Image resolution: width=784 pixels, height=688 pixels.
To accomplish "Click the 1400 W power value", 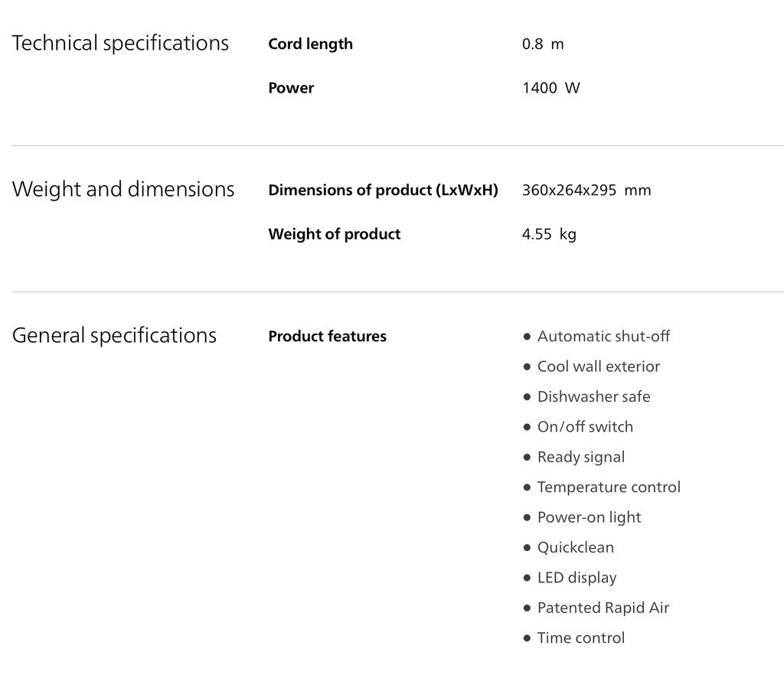I will click(x=550, y=88).
